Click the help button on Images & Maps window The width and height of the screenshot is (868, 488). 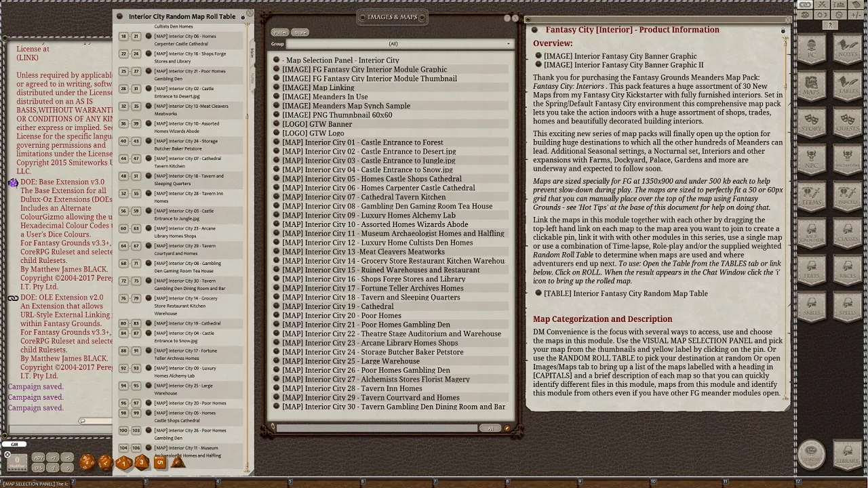click(x=507, y=18)
